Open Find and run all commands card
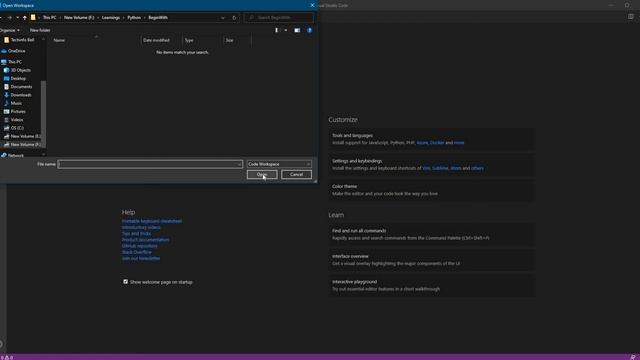 coord(431,234)
